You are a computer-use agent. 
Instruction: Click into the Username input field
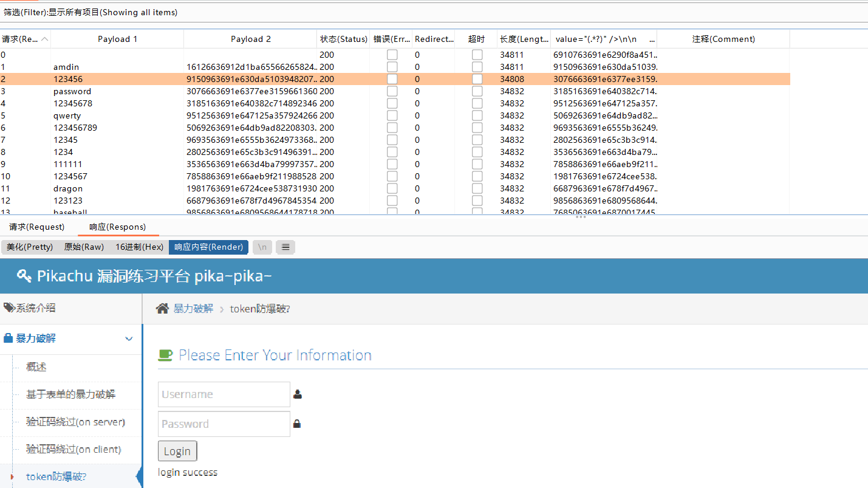click(224, 394)
